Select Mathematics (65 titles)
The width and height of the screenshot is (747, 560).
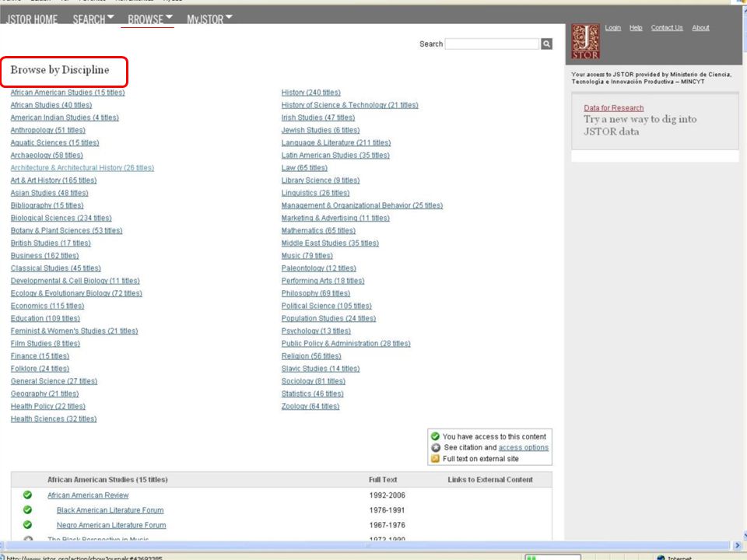click(x=318, y=230)
